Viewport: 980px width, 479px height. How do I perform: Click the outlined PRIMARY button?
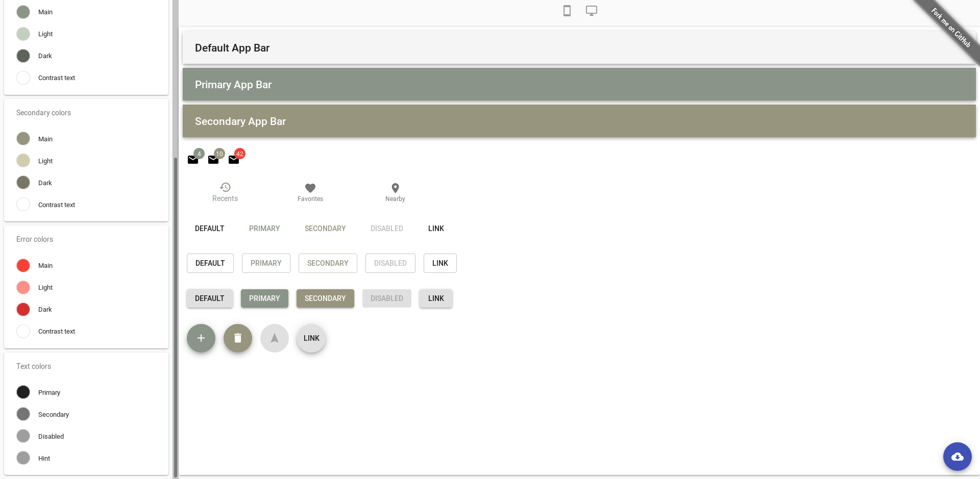(x=266, y=263)
